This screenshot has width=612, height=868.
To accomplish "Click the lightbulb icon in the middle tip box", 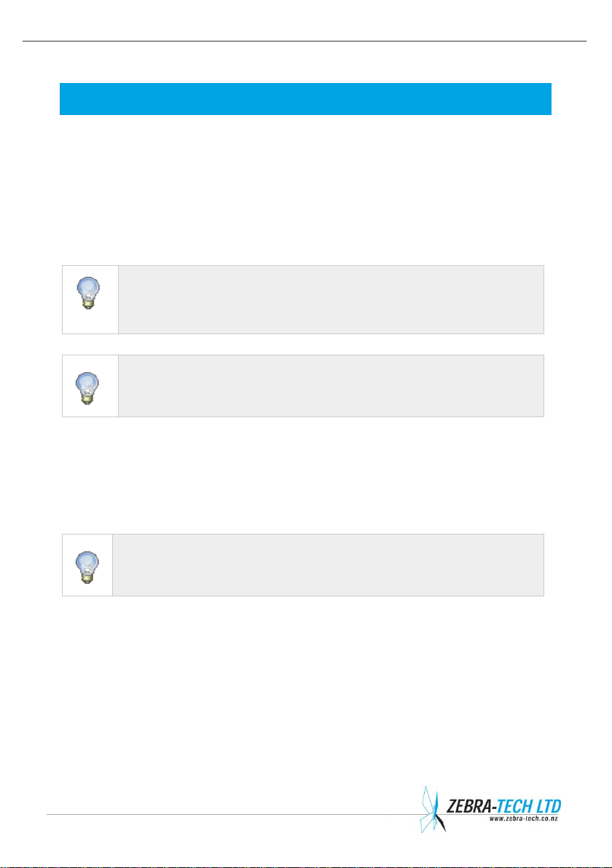I will [87, 388].
